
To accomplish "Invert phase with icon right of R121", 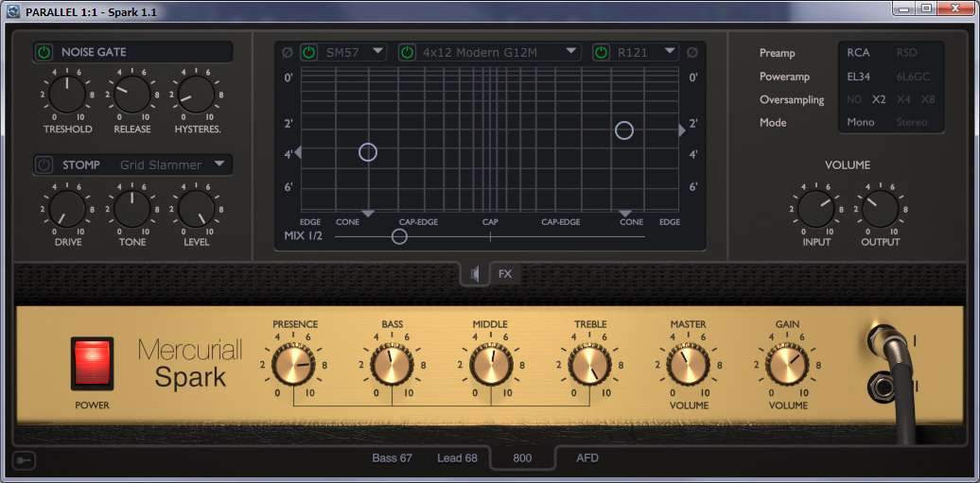I will pyautogui.click(x=691, y=52).
